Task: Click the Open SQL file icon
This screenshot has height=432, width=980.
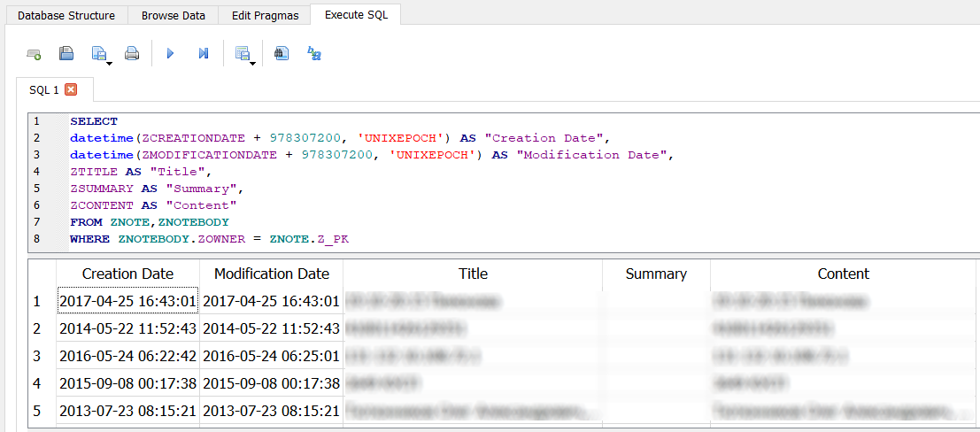Action: tap(66, 54)
